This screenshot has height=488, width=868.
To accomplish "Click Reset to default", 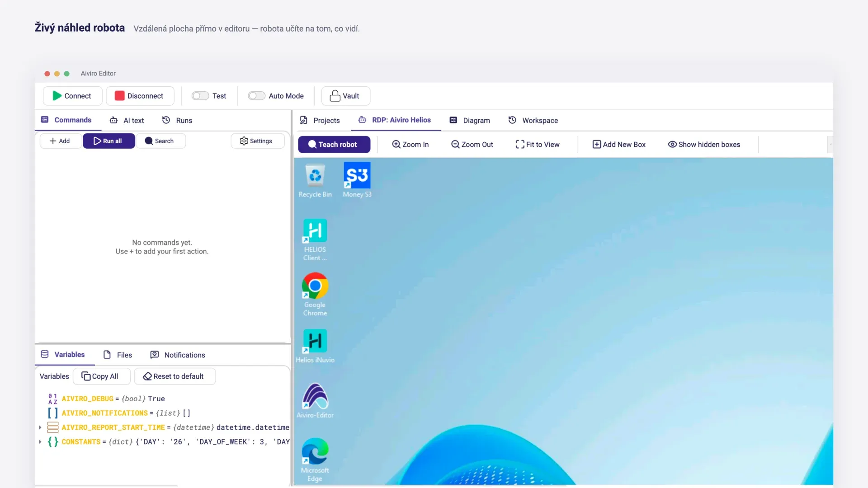I will 175,376.
